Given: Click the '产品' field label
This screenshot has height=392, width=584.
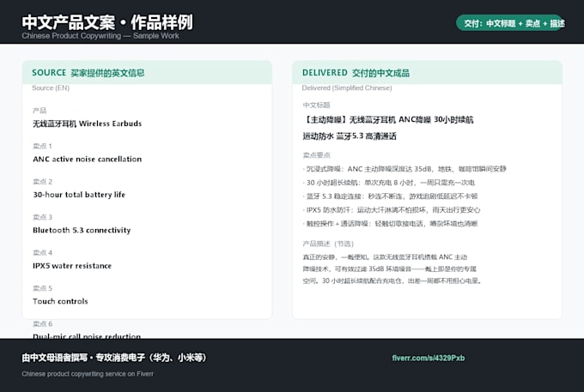Looking at the screenshot, I should (x=40, y=110).
